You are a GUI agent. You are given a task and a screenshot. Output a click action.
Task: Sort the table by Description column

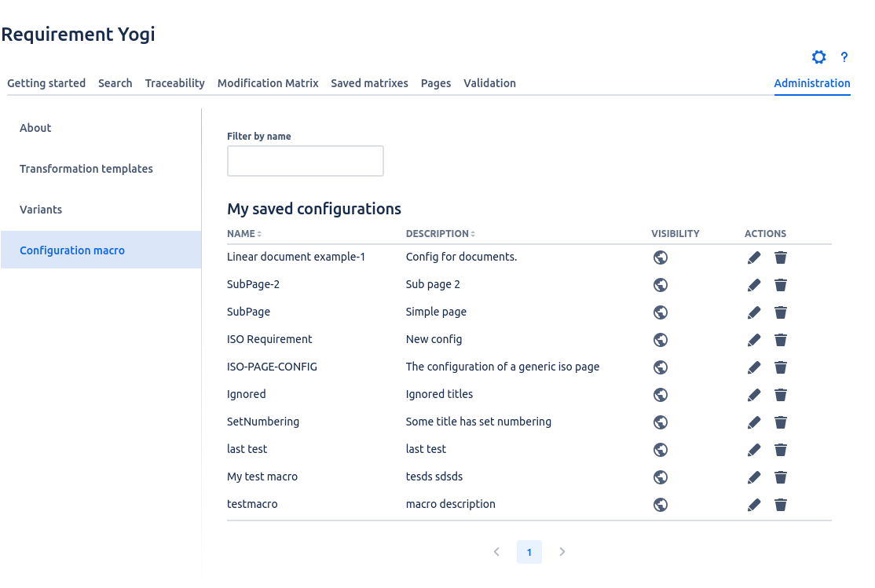coord(440,234)
